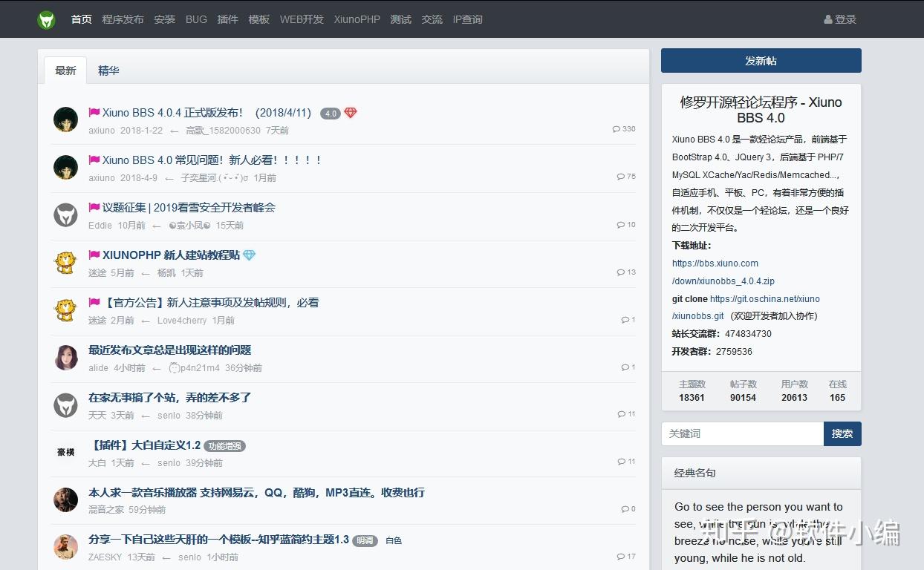This screenshot has height=570, width=924.
Task: Click the green Xiuno logo in the navbar
Action: pyautogui.click(x=47, y=19)
